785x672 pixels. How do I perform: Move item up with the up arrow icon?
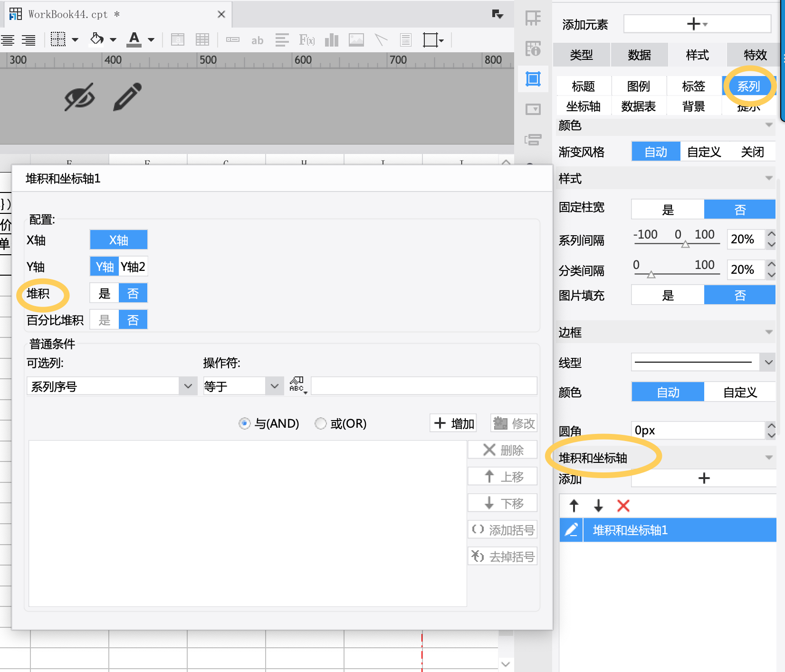[574, 506]
